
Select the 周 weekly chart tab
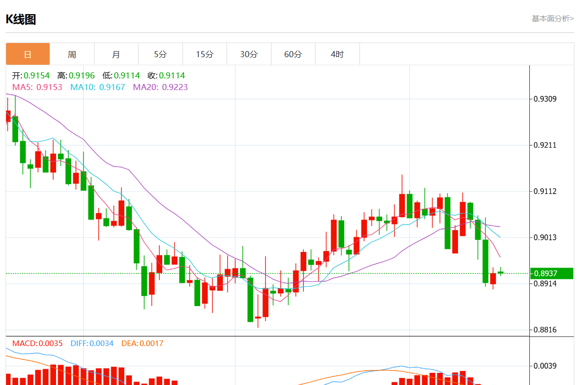point(72,54)
